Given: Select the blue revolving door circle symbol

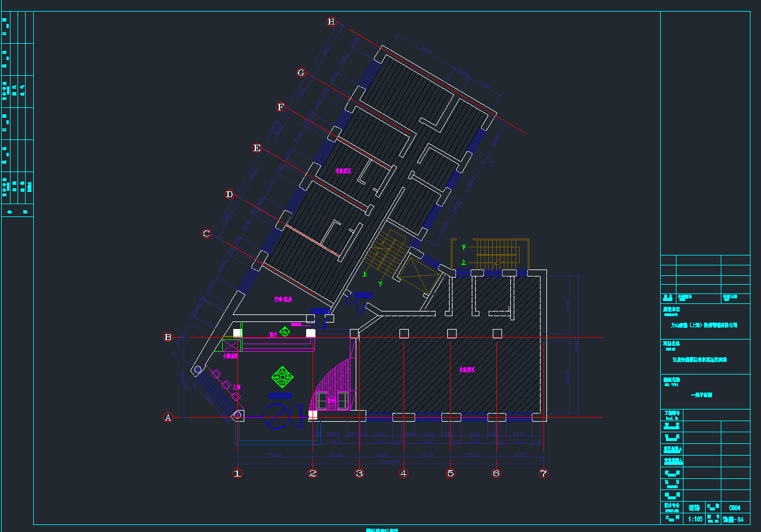Looking at the screenshot, I should coord(275,416).
